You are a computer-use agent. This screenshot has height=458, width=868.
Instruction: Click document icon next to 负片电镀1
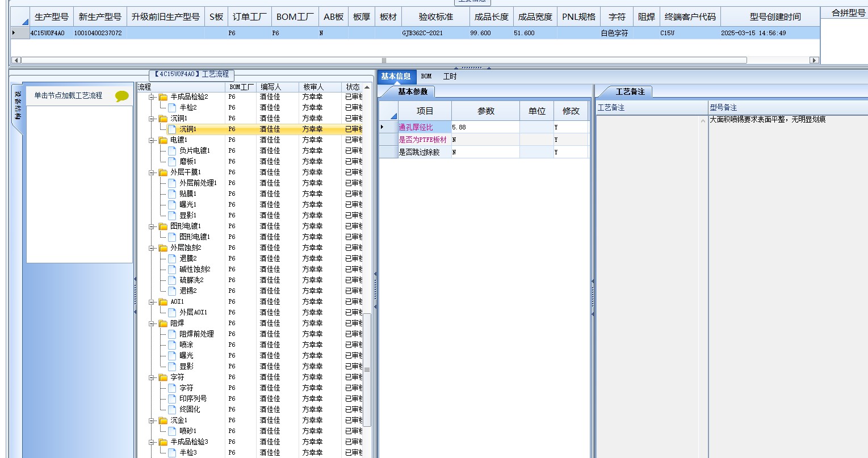point(172,150)
